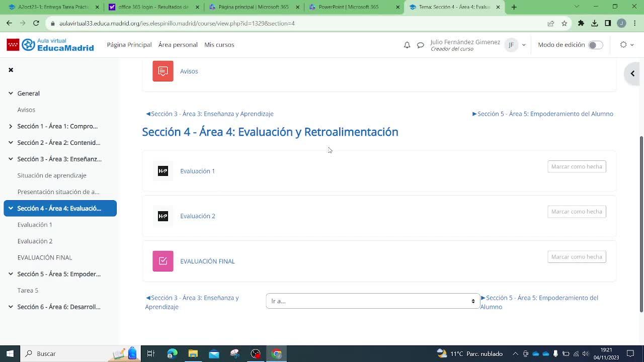Go to next Sección 5 link at top

[543, 114]
